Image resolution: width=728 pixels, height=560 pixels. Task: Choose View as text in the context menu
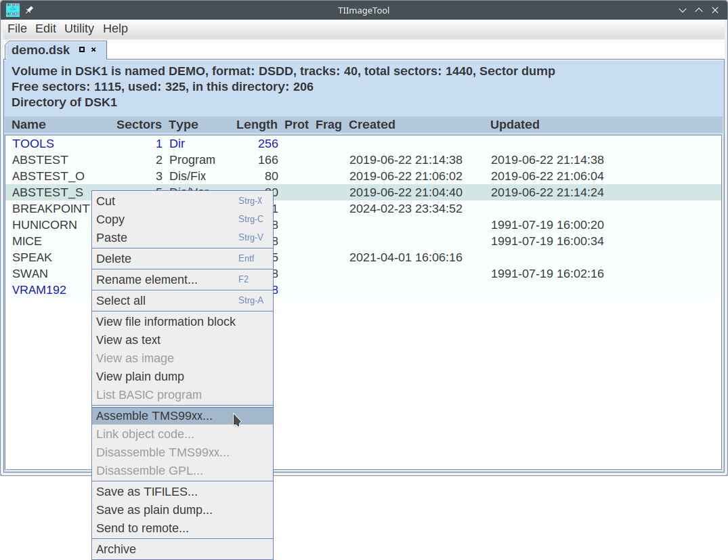[x=129, y=340]
